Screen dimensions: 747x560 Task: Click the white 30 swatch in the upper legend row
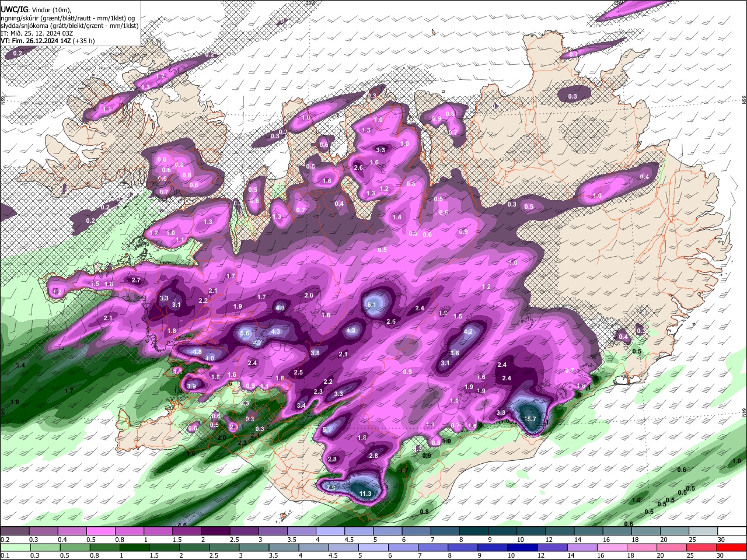[x=731, y=531]
